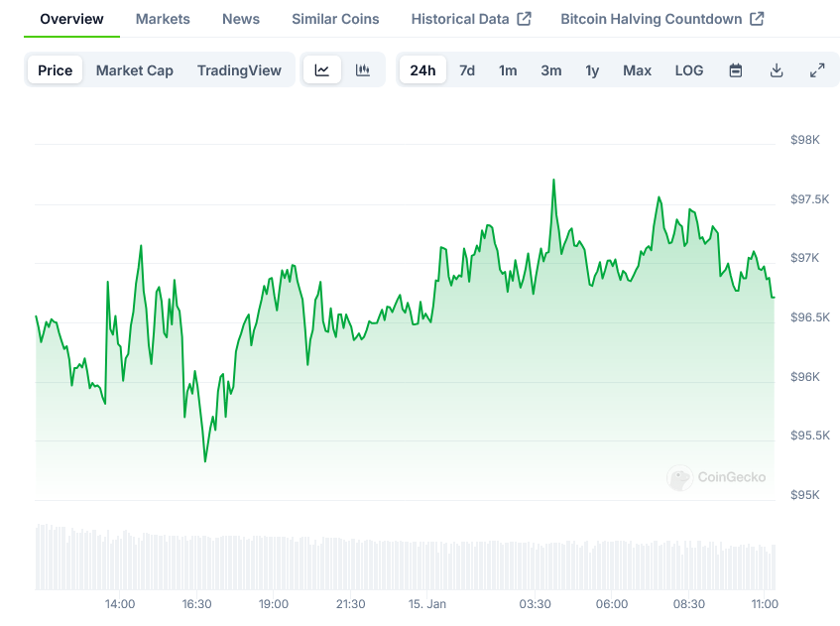Viewport: 840px width, 626px height.
Task: Set chart range to 1m
Action: (x=508, y=70)
